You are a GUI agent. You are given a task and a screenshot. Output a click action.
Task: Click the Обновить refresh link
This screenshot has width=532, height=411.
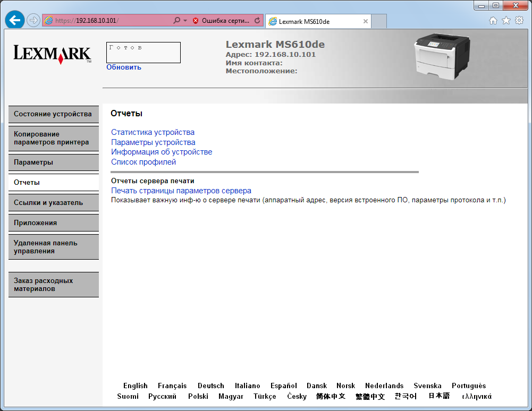pyautogui.click(x=124, y=67)
